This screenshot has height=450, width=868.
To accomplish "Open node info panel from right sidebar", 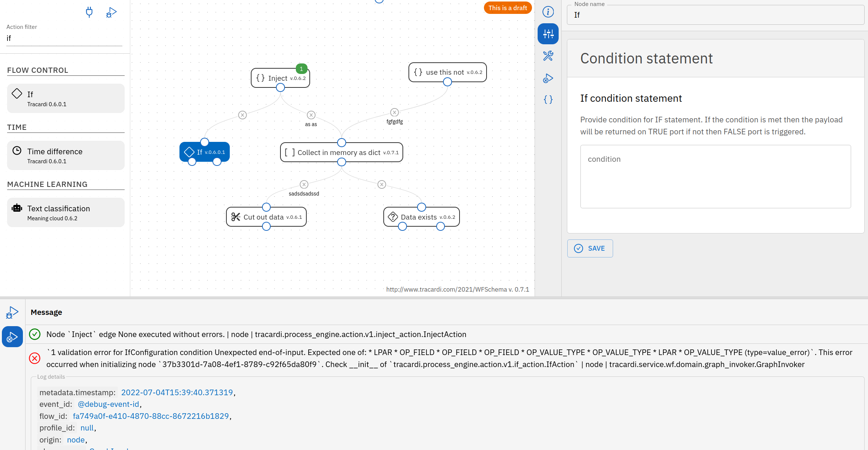I will 548,12.
